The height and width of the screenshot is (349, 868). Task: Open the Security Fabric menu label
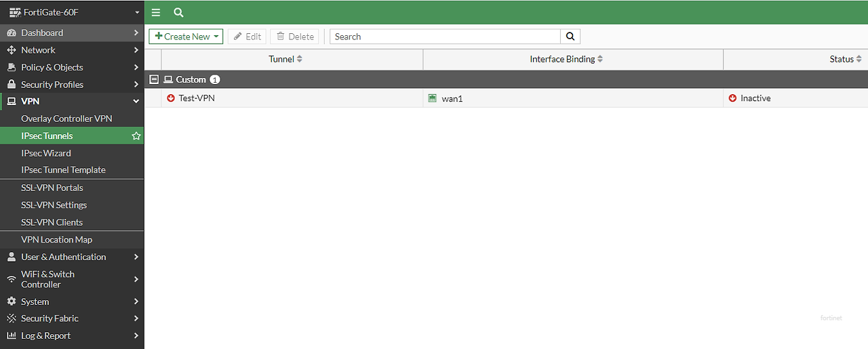[x=50, y=319]
